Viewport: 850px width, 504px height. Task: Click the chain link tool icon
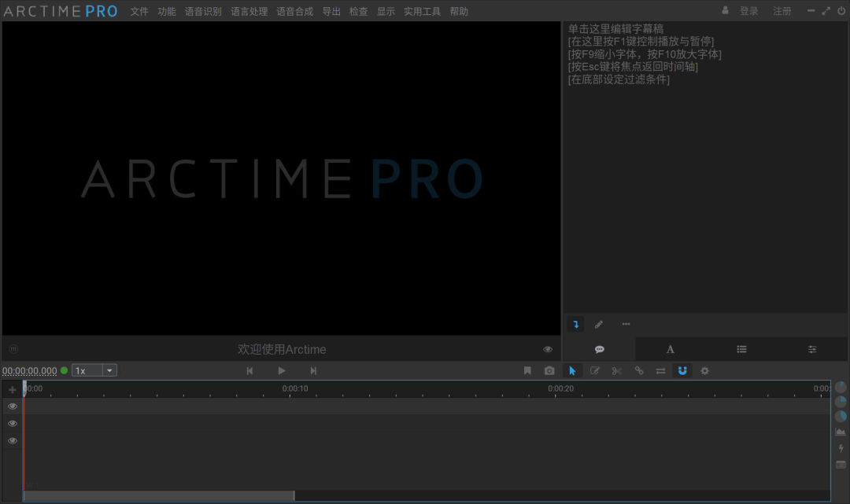[638, 371]
